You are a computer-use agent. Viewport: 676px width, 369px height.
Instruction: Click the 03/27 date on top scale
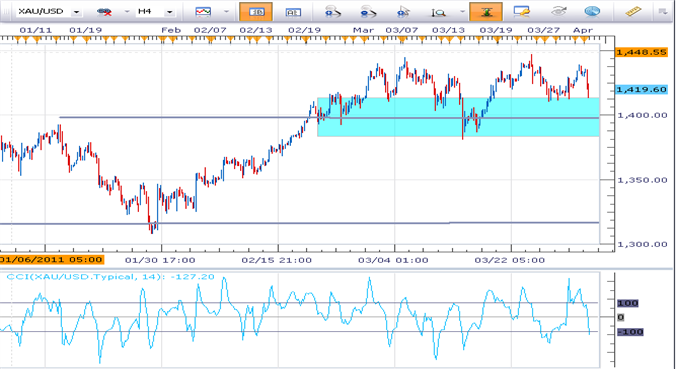tap(544, 30)
